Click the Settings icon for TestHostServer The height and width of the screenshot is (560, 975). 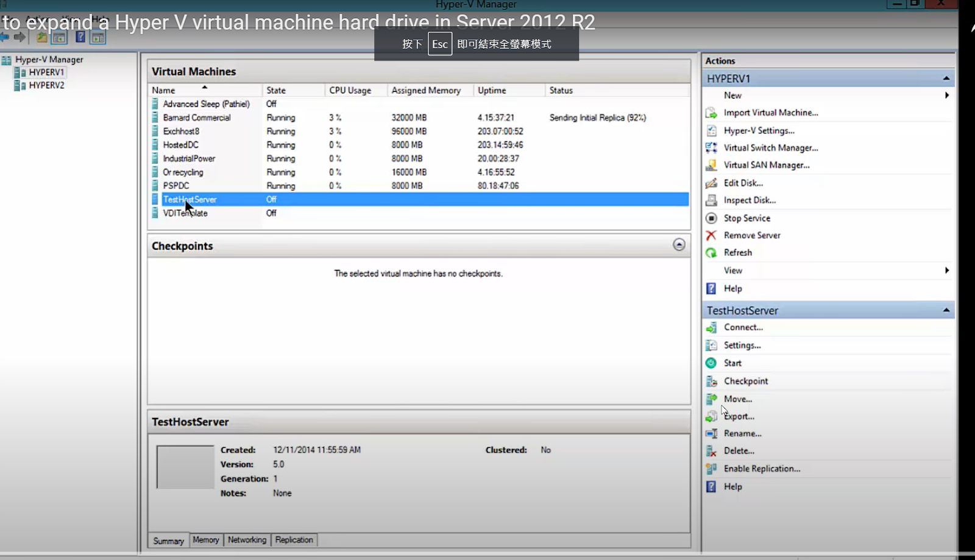711,345
